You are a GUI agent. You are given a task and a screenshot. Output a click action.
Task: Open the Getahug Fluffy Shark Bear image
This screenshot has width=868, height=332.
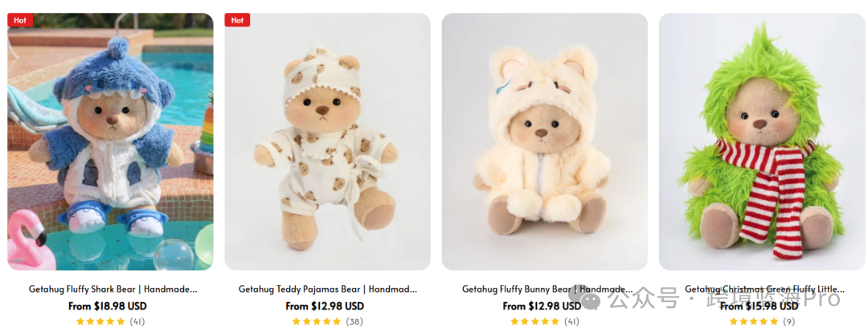pos(110,141)
